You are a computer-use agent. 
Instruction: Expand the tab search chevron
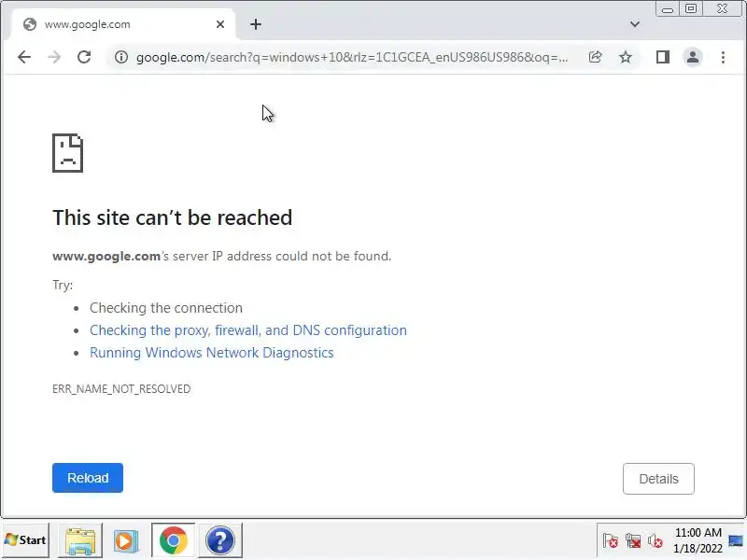pyautogui.click(x=635, y=24)
